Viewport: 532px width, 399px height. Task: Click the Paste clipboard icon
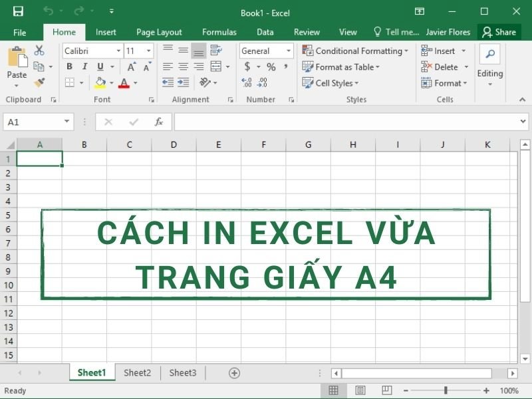click(x=17, y=57)
